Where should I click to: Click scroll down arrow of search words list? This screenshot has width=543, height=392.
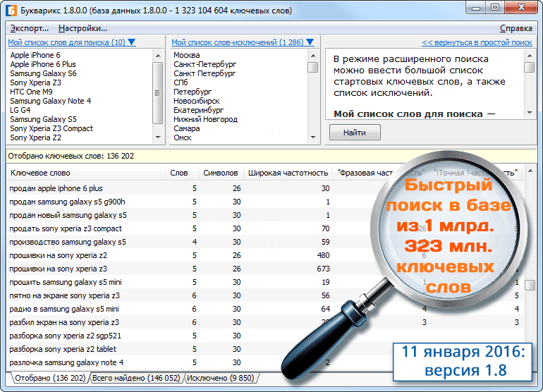click(158, 137)
